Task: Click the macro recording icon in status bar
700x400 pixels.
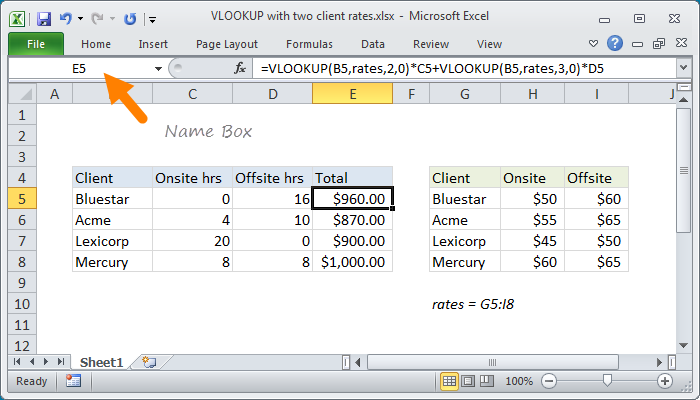Action: click(x=73, y=381)
